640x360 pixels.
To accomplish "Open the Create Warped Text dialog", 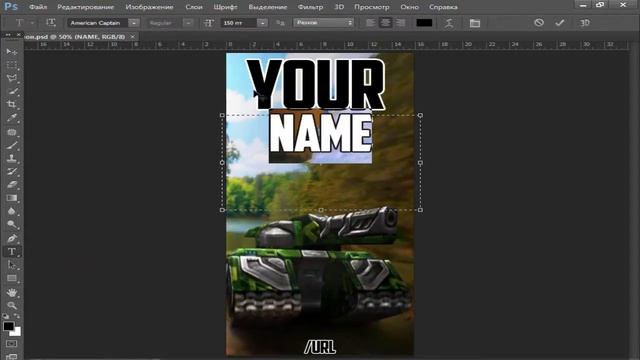I will 449,23.
